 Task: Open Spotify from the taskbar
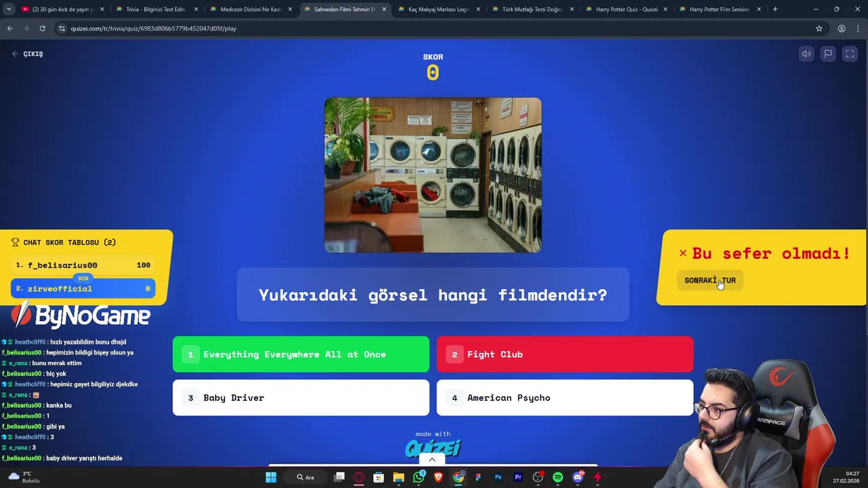pyautogui.click(x=557, y=477)
